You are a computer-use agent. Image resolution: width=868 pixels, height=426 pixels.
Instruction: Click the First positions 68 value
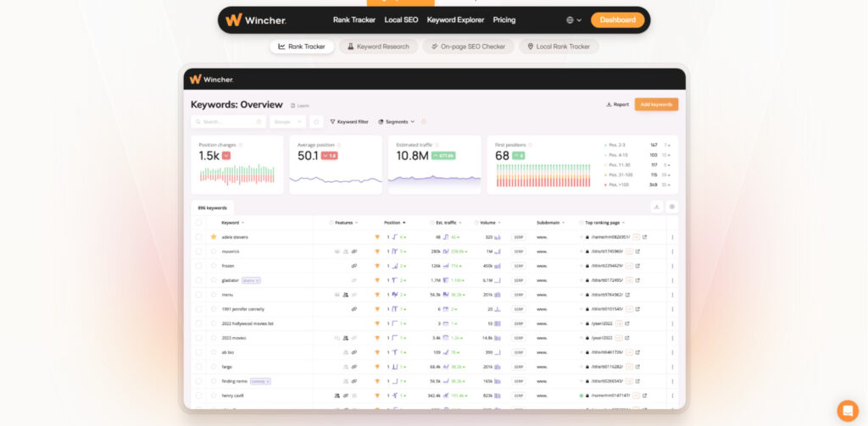click(x=502, y=156)
